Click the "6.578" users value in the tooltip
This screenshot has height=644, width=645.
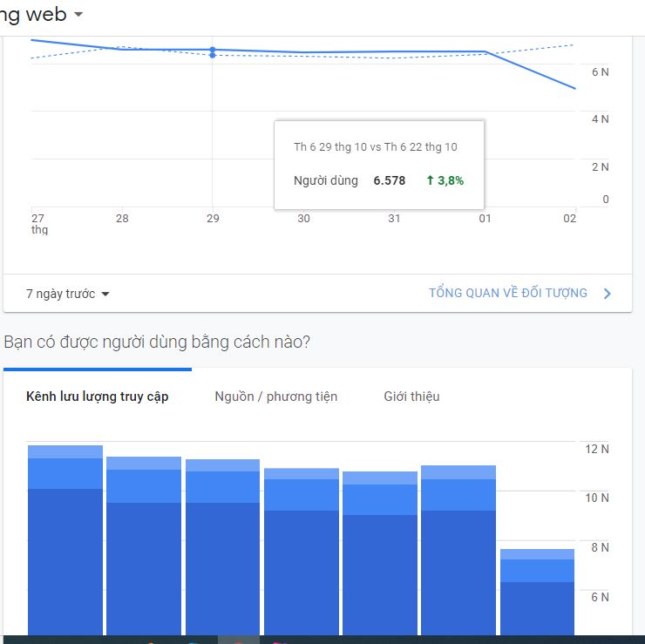coord(390,180)
